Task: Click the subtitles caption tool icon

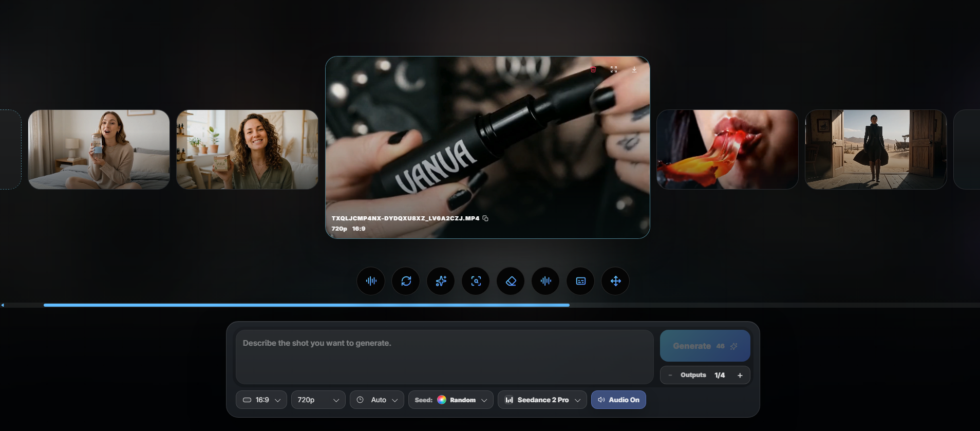Action: coord(580,281)
